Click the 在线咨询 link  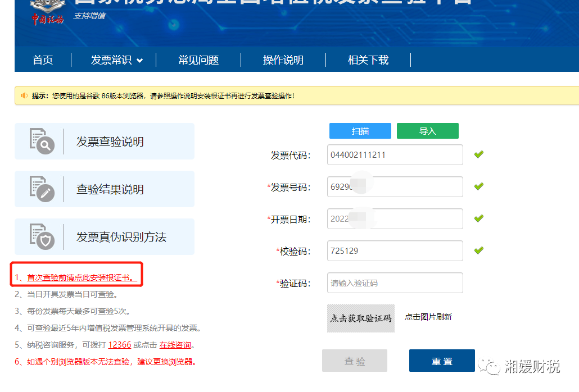click(x=175, y=345)
